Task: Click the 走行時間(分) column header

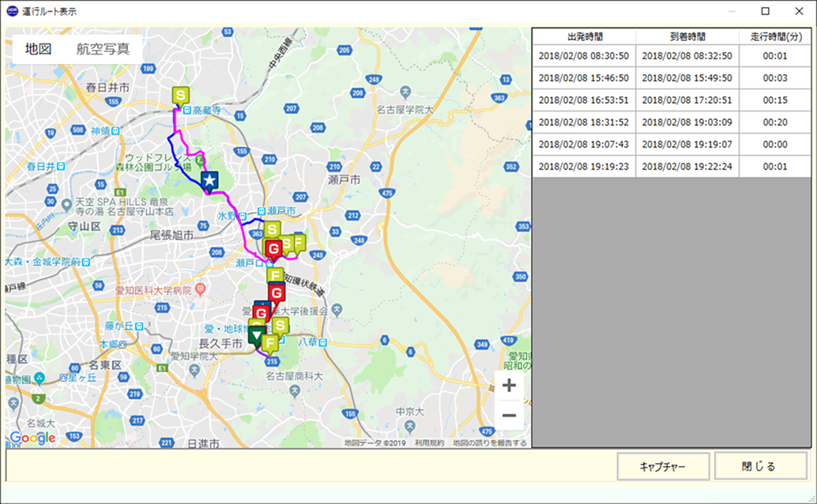Action: click(775, 36)
